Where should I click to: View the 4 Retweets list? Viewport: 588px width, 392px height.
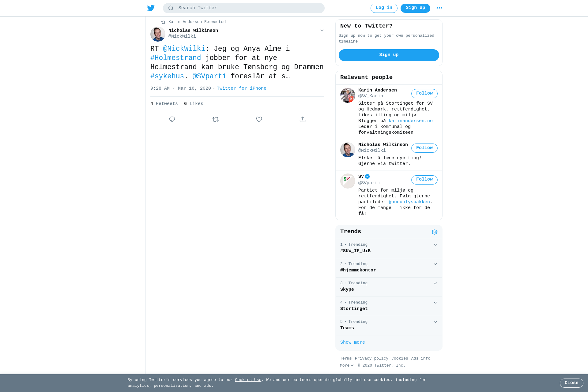[x=164, y=104]
